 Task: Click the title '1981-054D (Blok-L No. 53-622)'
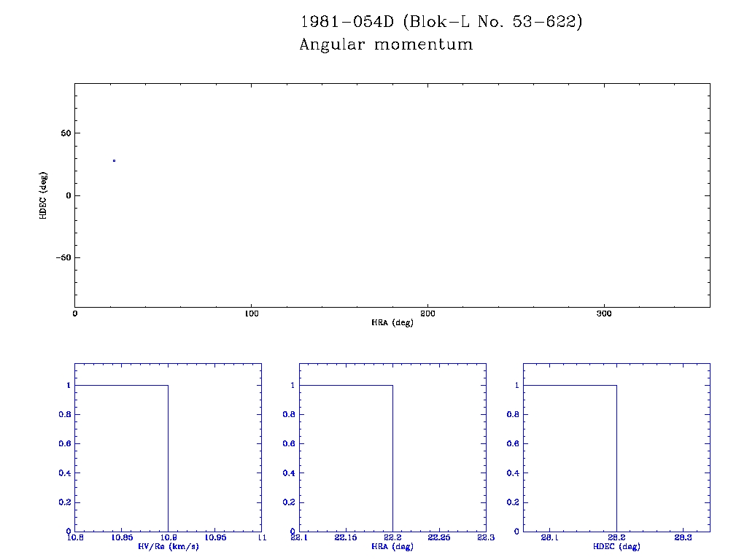441,22
